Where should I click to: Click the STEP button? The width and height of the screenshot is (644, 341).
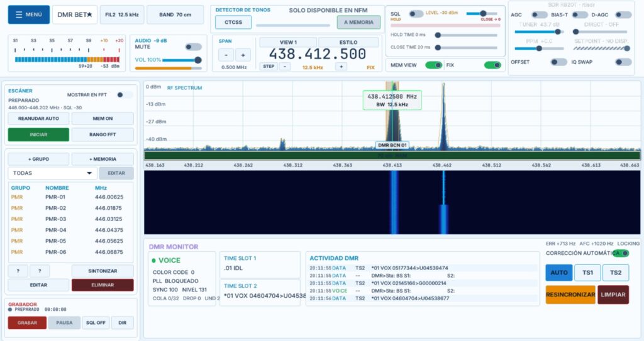point(269,67)
